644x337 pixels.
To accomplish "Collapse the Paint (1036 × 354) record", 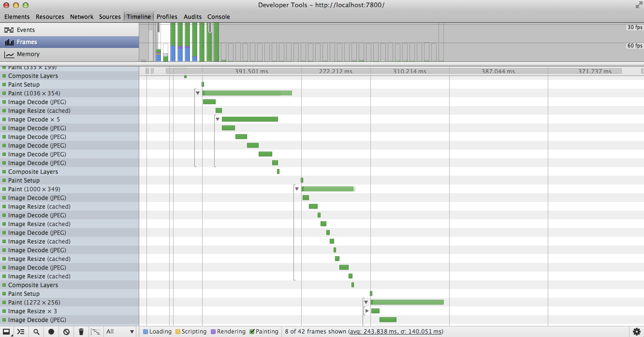I will (x=198, y=93).
